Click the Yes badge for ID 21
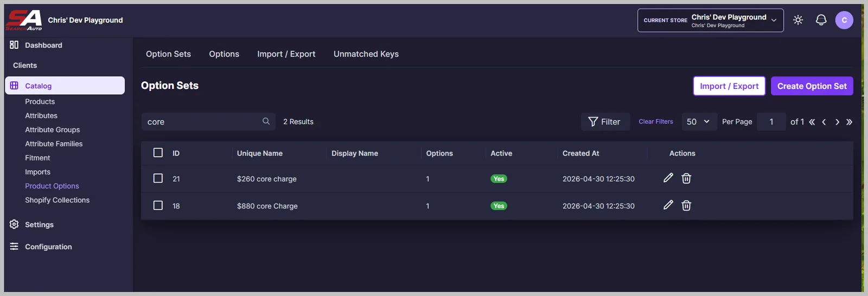This screenshot has height=296, width=868. [499, 179]
